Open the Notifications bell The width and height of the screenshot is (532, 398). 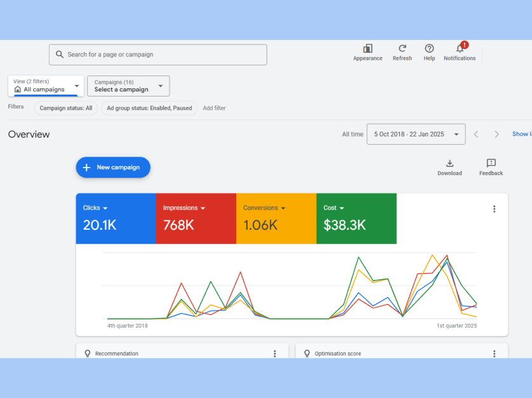click(460, 49)
